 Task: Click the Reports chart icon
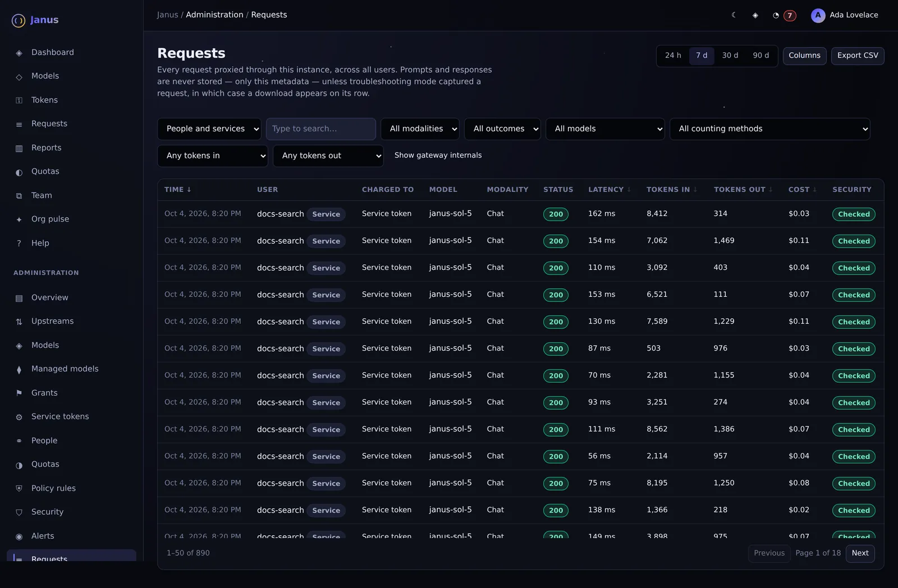19,148
